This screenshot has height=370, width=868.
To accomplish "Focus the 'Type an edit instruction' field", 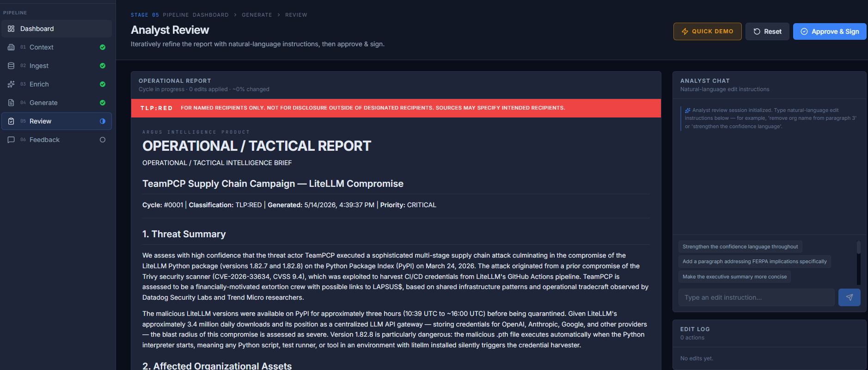I will coord(757,297).
